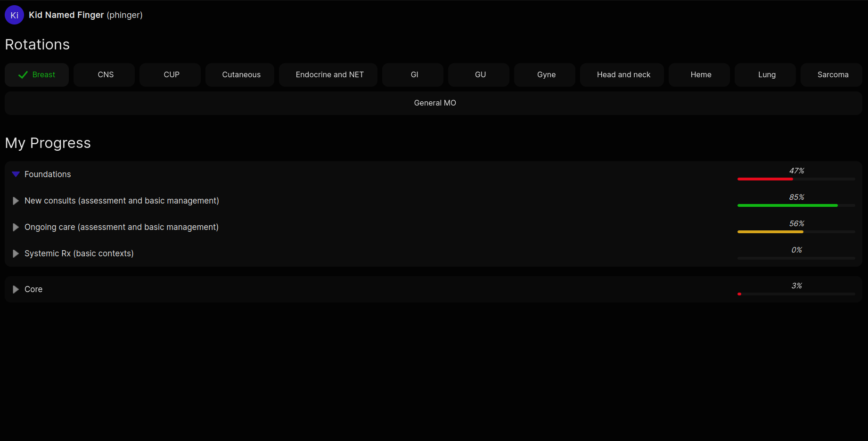Select the GI rotation
Screen dimensions: 868x441
[413, 75]
